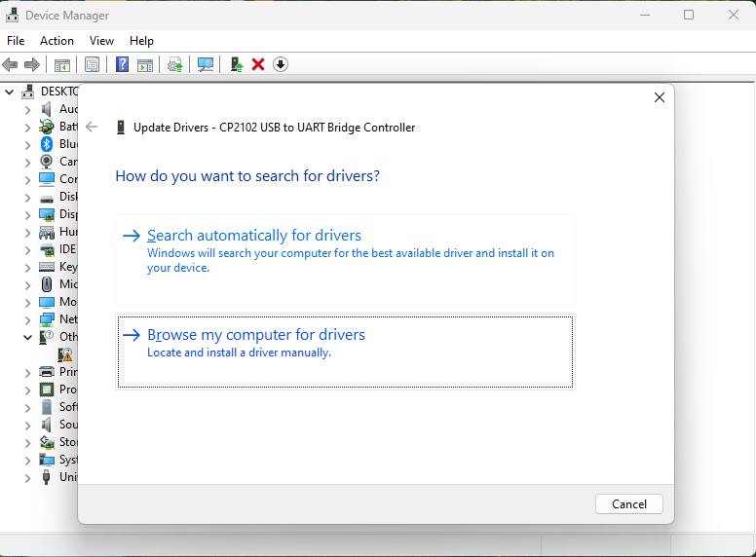The width and height of the screenshot is (756, 557).
Task: Select the DESKTOP computer node label
Action: 59,92
